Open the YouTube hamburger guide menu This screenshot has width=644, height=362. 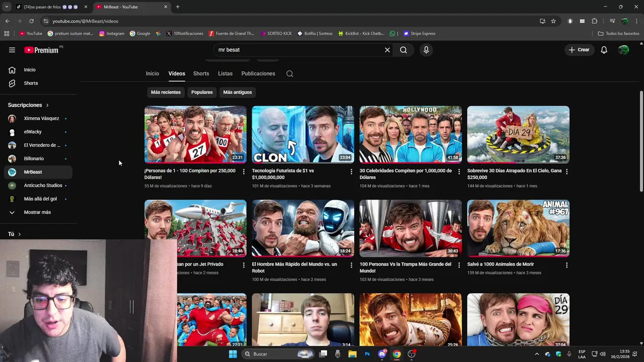pos(12,50)
